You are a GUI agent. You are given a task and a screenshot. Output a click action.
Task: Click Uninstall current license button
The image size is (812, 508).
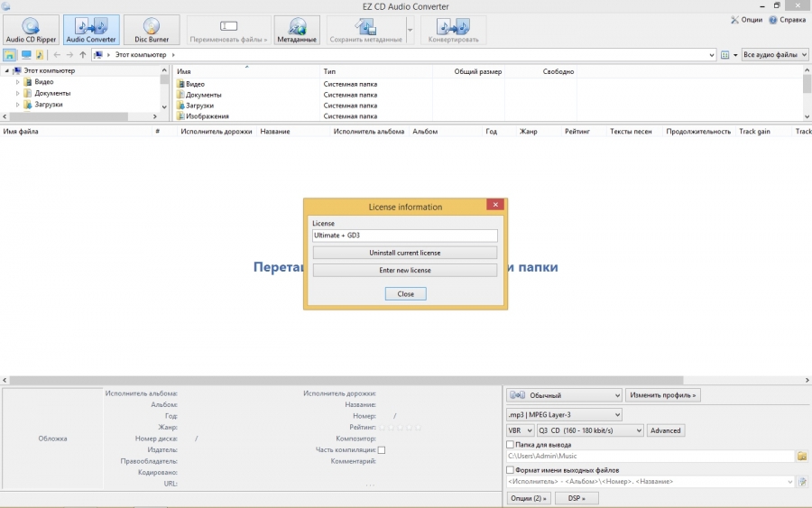click(x=404, y=253)
